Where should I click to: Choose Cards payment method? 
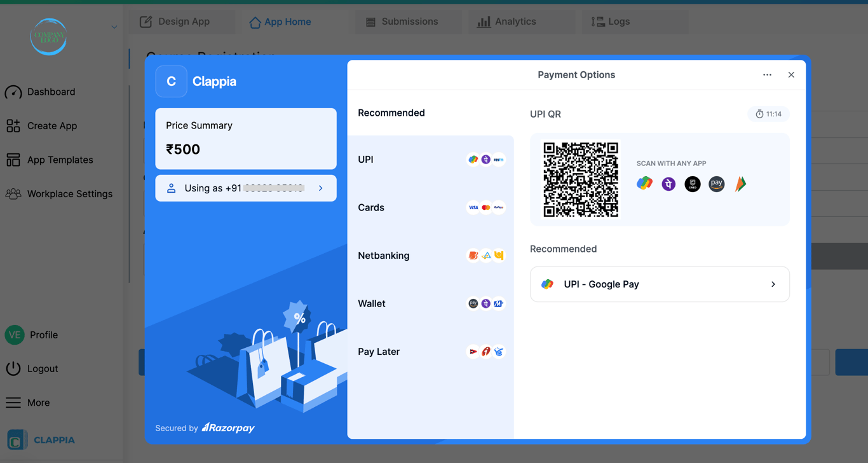click(431, 207)
